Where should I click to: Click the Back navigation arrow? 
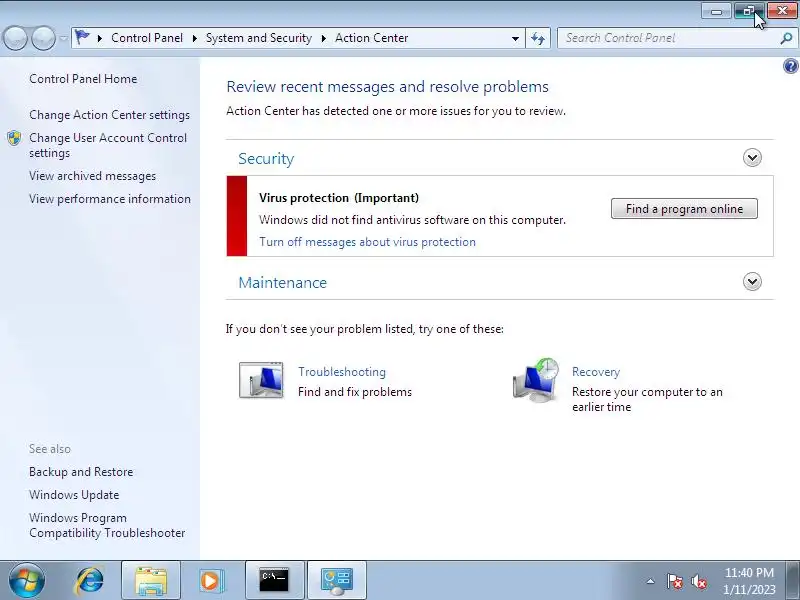[15, 38]
